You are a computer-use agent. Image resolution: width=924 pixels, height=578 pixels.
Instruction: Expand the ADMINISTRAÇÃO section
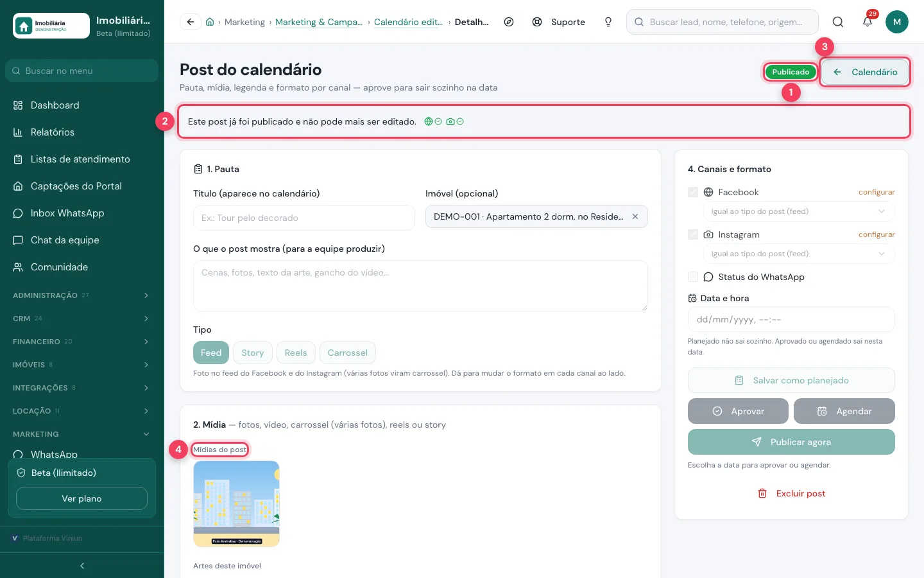pyautogui.click(x=82, y=295)
